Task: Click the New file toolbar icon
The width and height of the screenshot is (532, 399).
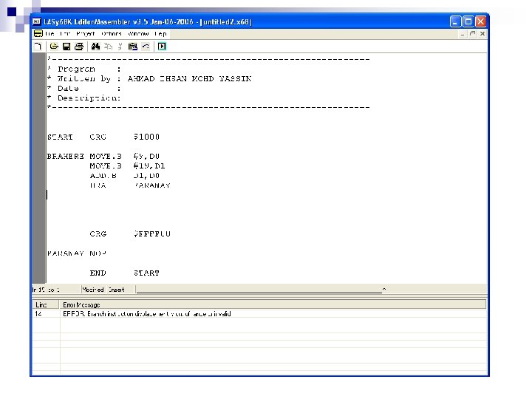Action: pos(38,47)
